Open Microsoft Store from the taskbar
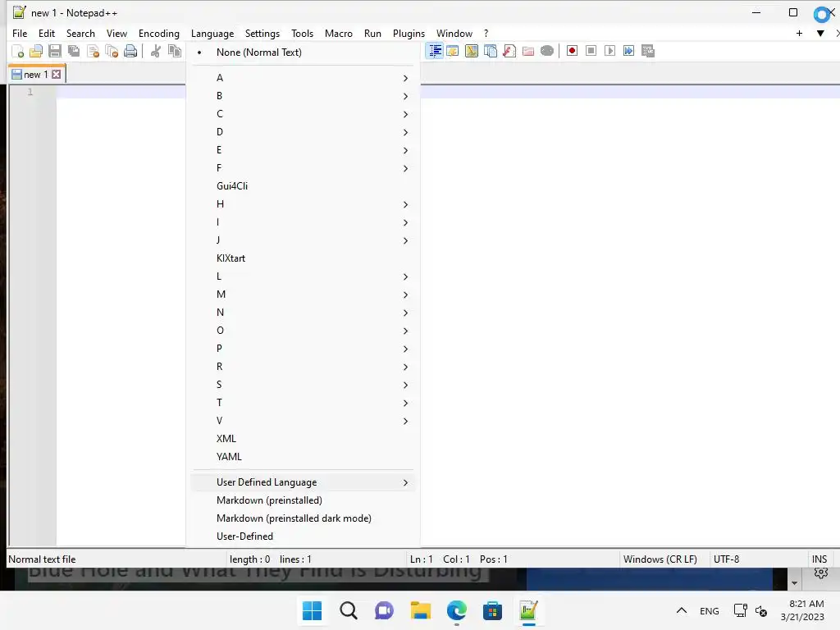 (492, 610)
